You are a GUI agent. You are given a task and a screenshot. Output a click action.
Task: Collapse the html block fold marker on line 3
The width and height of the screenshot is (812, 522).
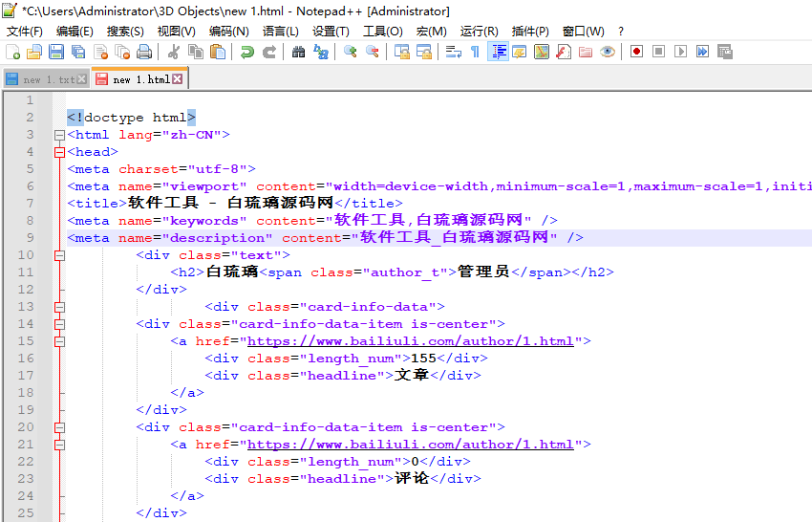(59, 136)
